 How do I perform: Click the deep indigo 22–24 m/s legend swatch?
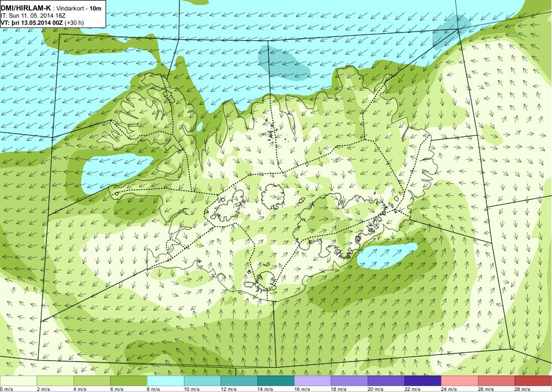coord(423,381)
